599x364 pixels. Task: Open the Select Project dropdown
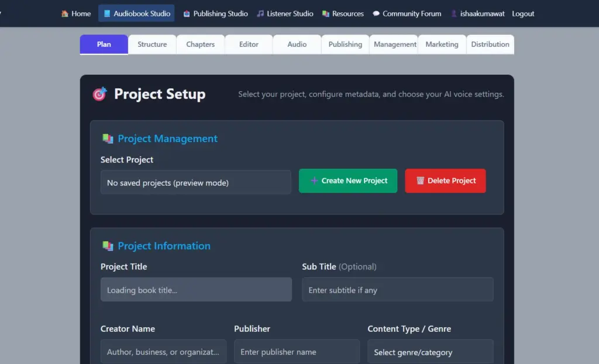click(196, 182)
